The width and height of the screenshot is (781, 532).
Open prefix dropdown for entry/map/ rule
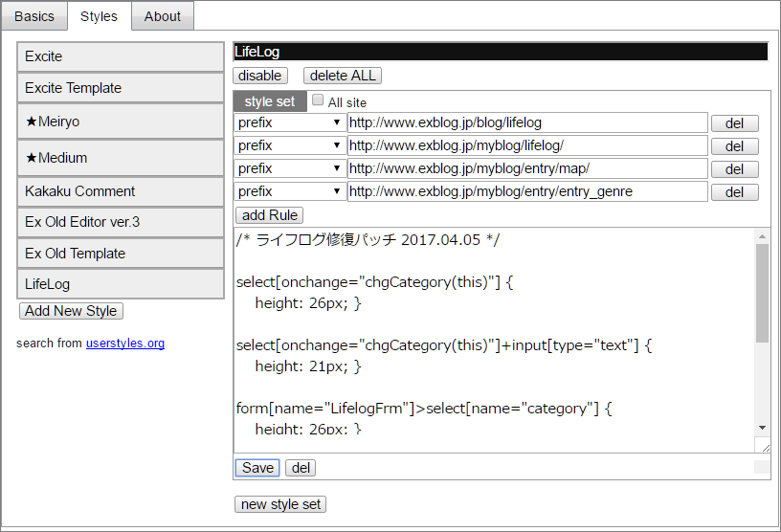tap(289, 168)
